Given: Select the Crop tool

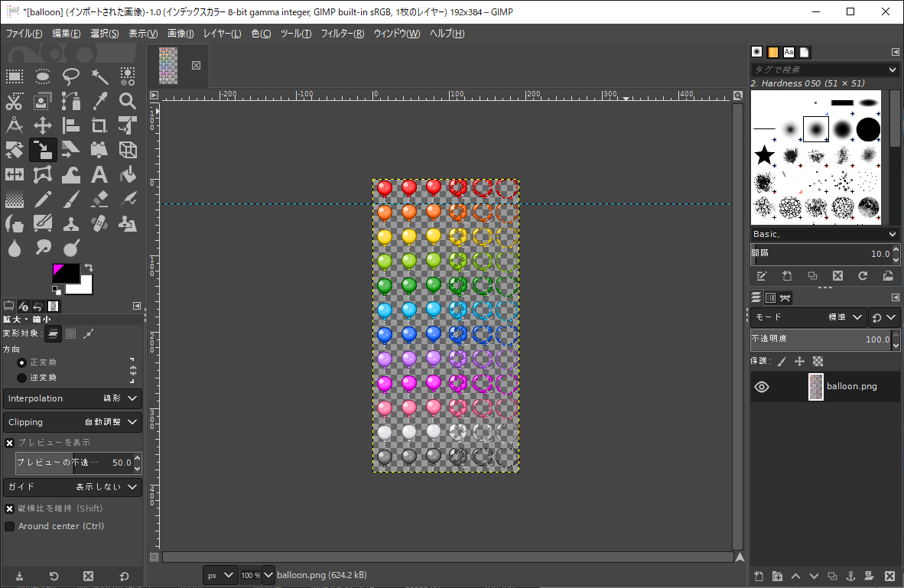Looking at the screenshot, I should [x=99, y=125].
